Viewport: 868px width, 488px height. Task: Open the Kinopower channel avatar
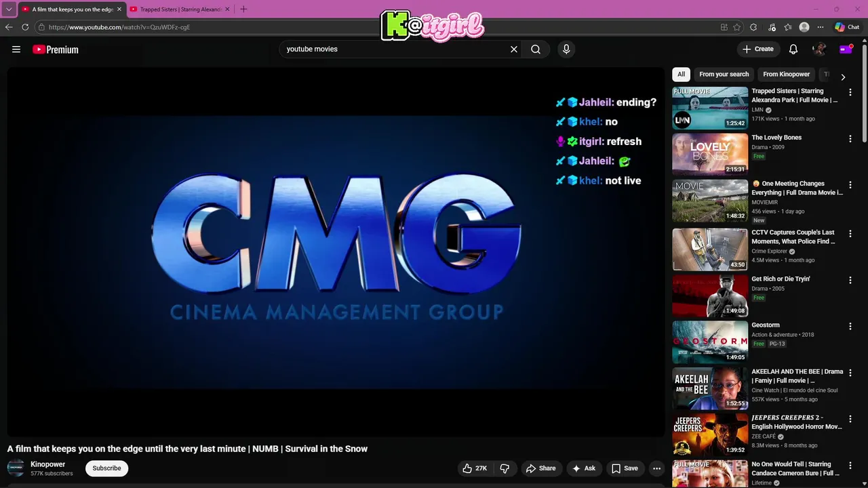(x=16, y=468)
